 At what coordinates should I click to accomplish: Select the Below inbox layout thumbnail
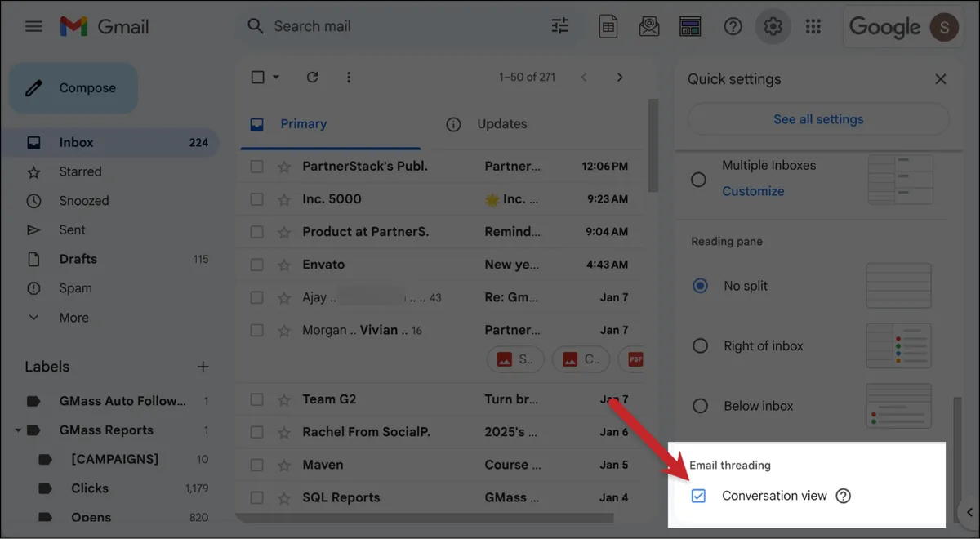tap(898, 406)
